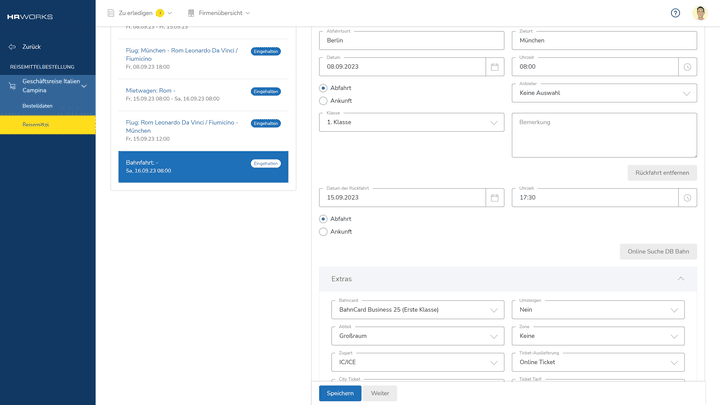
Task: Click the Speichern button
Action: click(340, 393)
